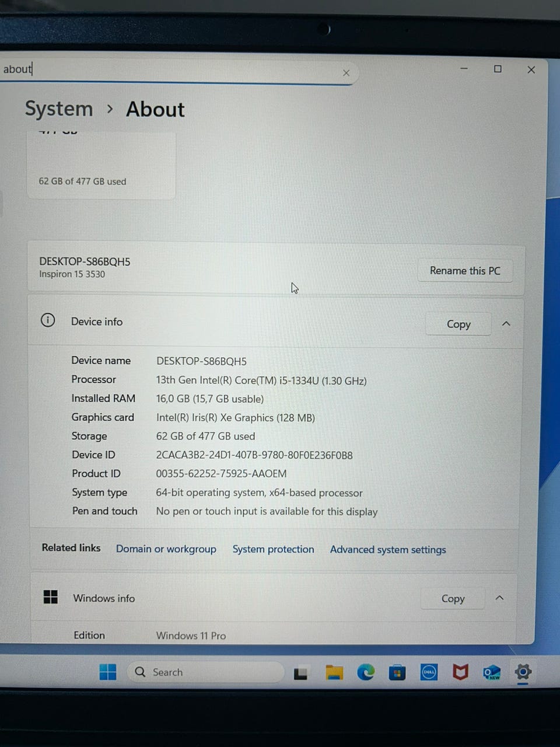Launch File Explorer from the taskbar

[334, 672]
